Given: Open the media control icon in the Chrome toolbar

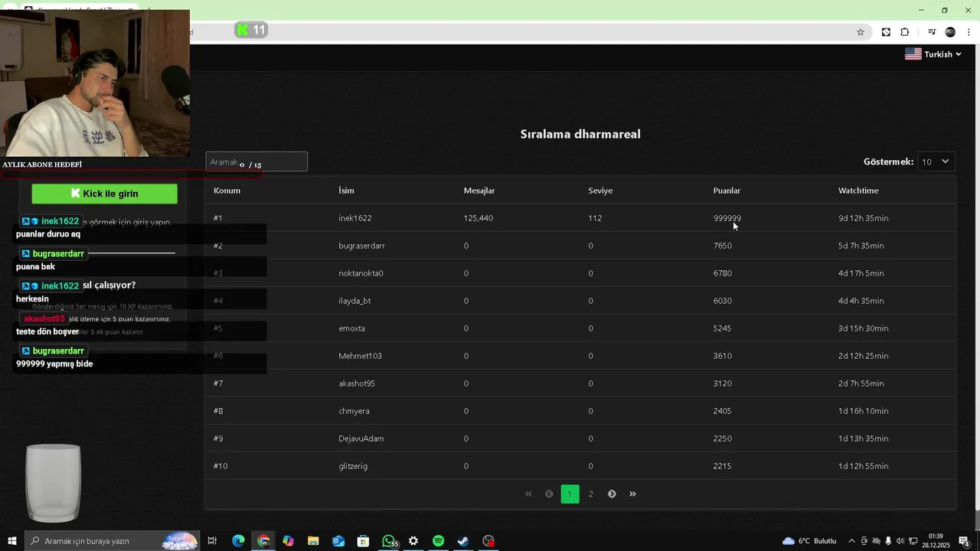Looking at the screenshot, I should pyautogui.click(x=932, y=32).
